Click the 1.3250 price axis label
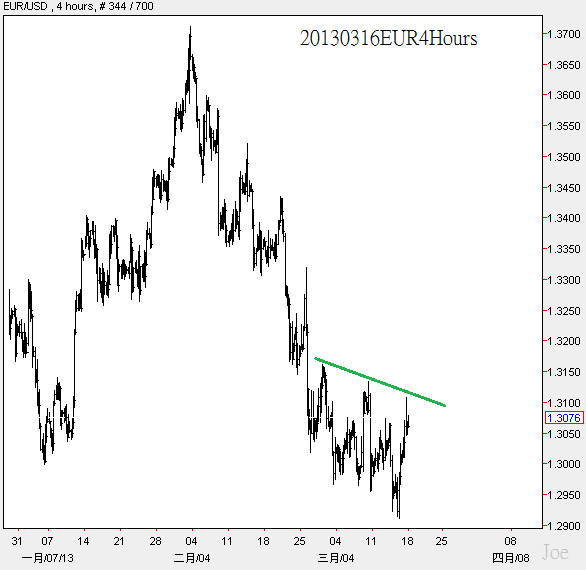 click(564, 311)
